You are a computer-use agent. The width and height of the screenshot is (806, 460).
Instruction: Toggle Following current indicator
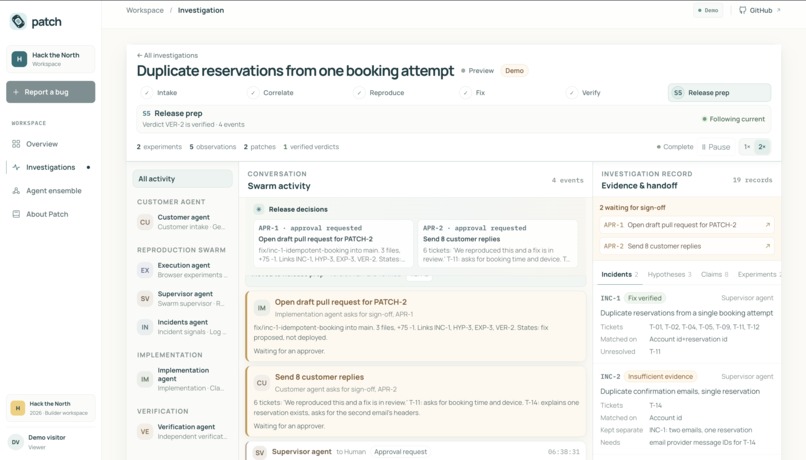coord(734,119)
